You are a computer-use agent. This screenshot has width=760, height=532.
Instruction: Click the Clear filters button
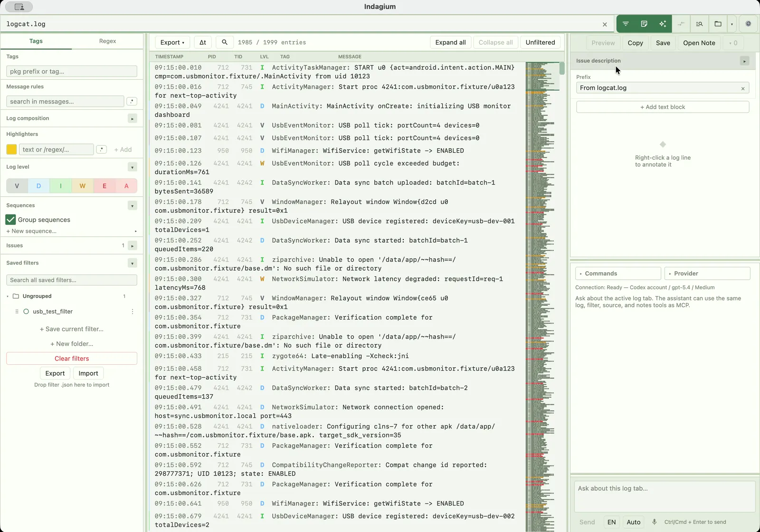[72, 358]
